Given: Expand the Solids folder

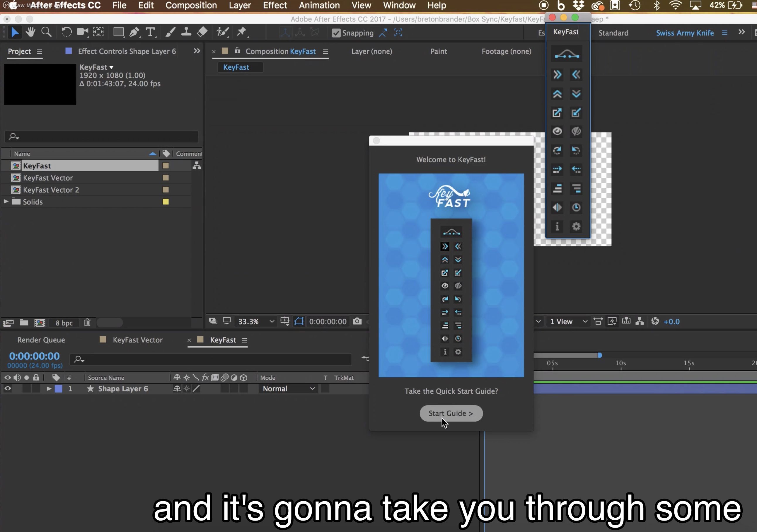Looking at the screenshot, I should 6,202.
